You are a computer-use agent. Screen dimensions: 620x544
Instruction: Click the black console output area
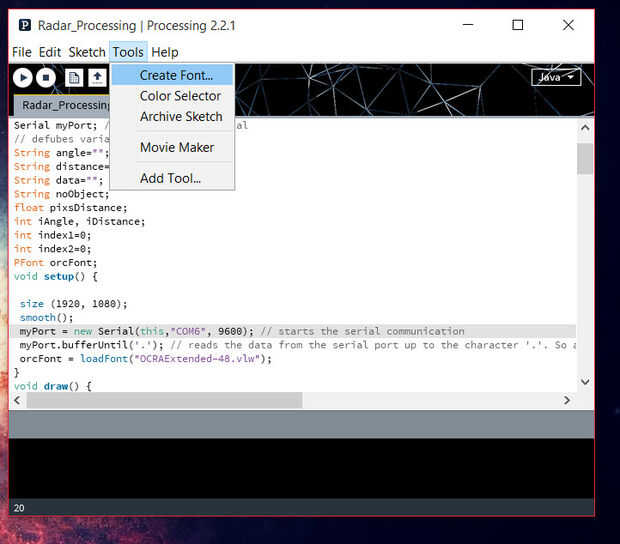tap(301, 468)
